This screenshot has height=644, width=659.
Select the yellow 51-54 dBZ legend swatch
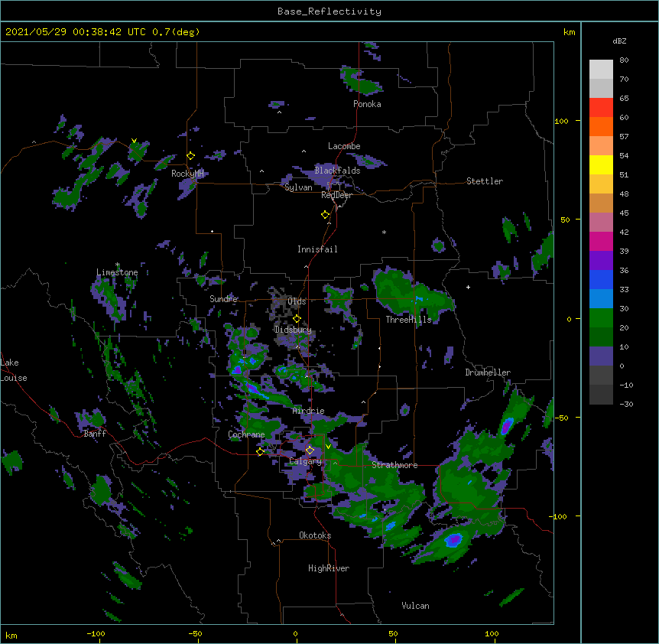[x=601, y=164]
